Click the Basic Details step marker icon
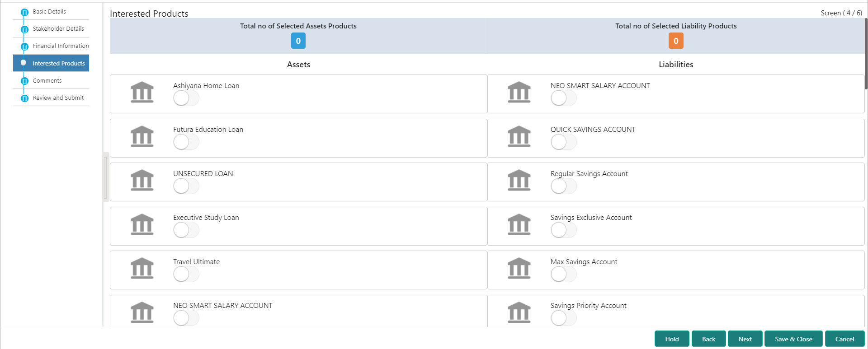 24,12
